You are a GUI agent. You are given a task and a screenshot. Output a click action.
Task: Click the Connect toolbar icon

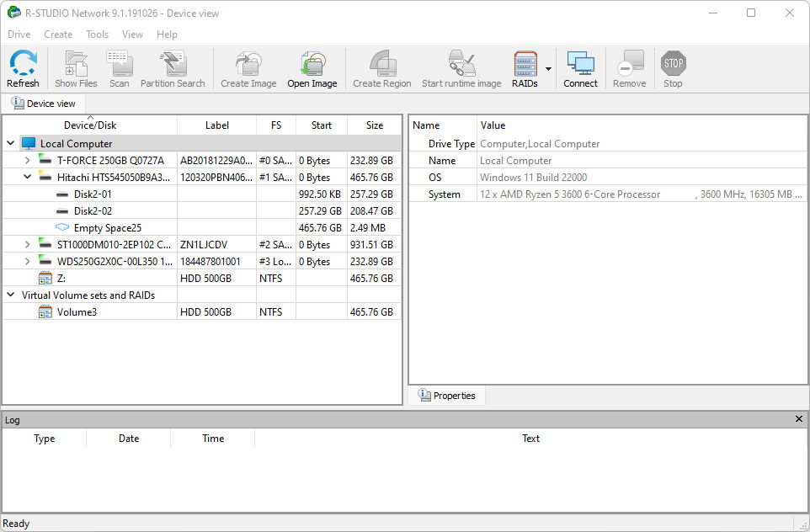(581, 64)
